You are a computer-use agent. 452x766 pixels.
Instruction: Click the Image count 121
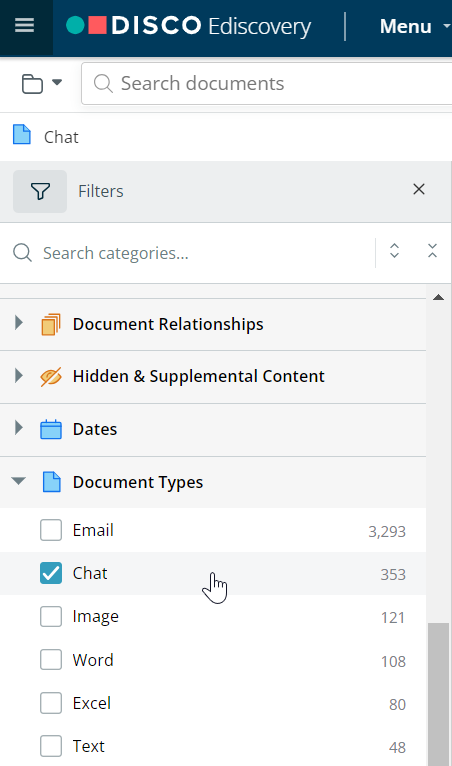point(393,618)
